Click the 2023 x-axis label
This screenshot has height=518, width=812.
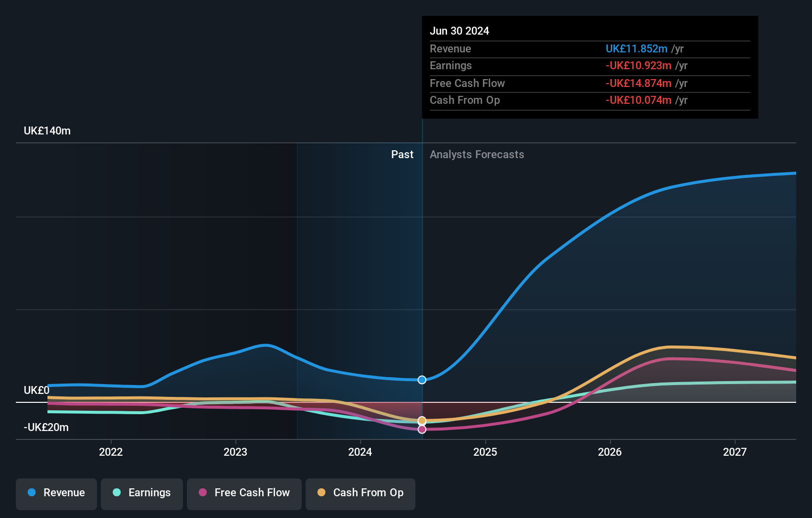[x=235, y=452]
